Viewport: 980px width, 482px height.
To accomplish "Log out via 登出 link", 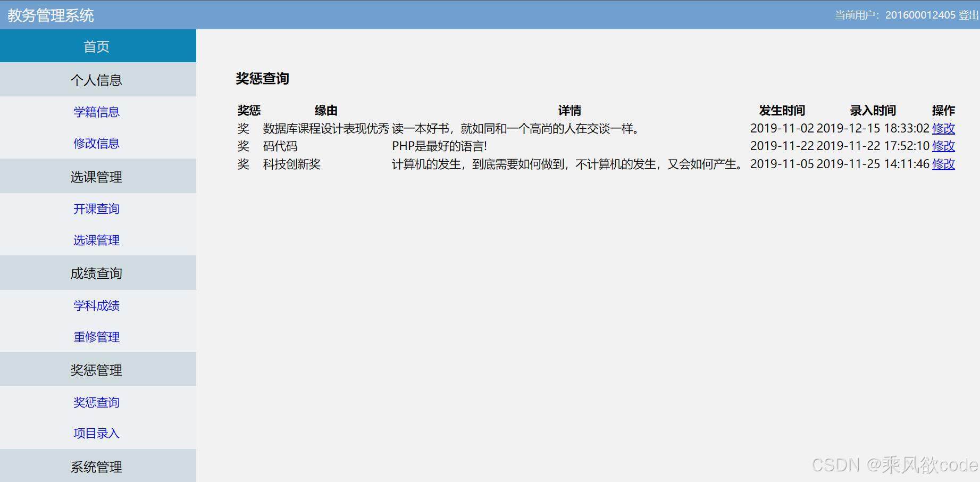I will [964, 15].
